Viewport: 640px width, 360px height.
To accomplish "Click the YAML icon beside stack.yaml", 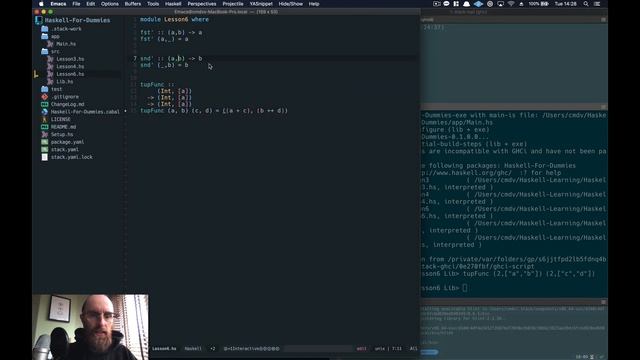I will pos(44,149).
